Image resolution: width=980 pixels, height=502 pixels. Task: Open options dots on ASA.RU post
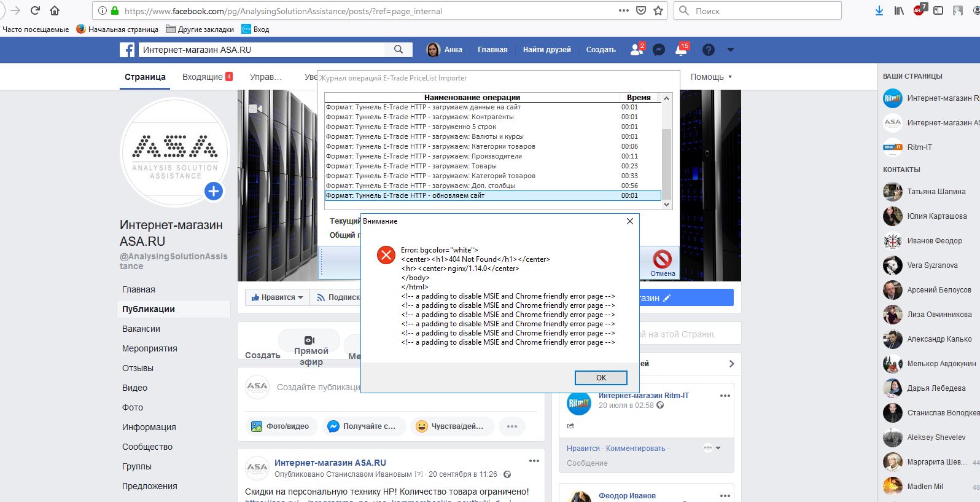(534, 461)
